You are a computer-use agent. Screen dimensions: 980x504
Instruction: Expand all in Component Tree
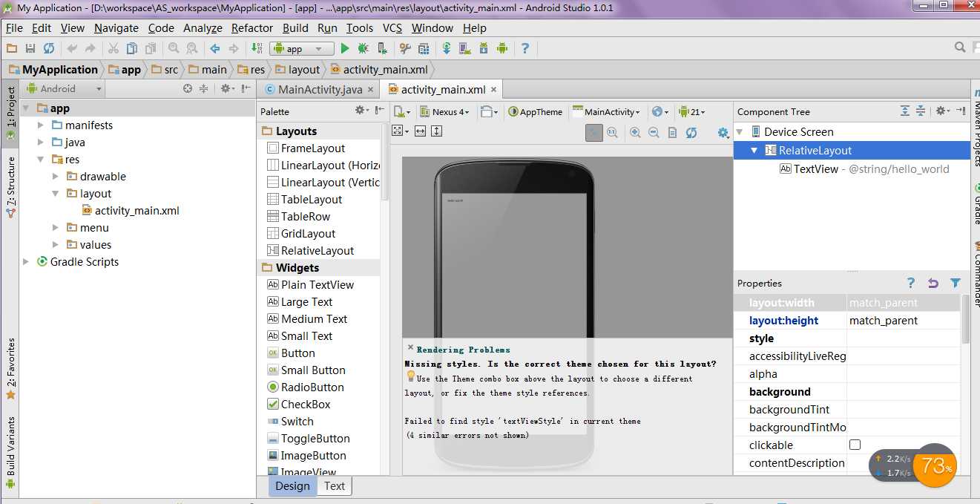905,111
